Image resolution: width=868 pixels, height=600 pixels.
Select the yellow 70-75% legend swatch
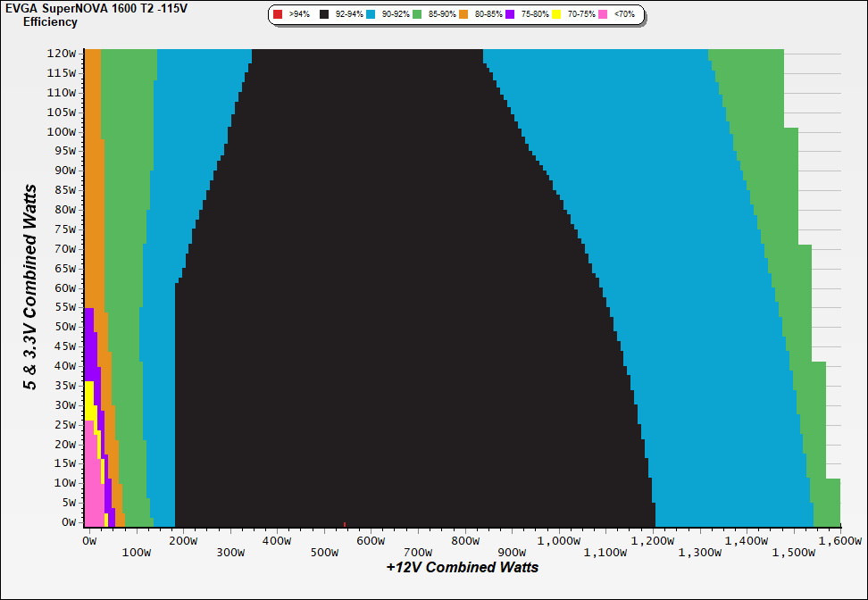556,15
